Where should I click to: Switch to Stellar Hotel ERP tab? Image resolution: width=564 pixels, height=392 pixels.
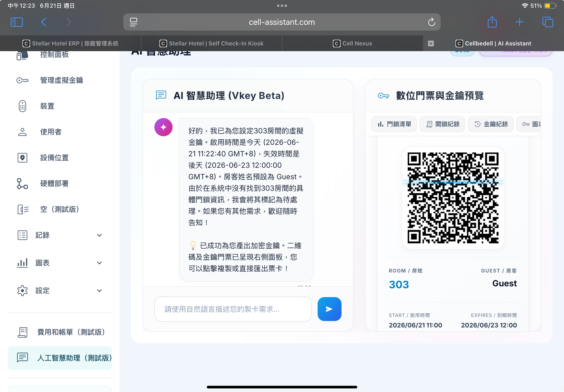pyautogui.click(x=70, y=44)
